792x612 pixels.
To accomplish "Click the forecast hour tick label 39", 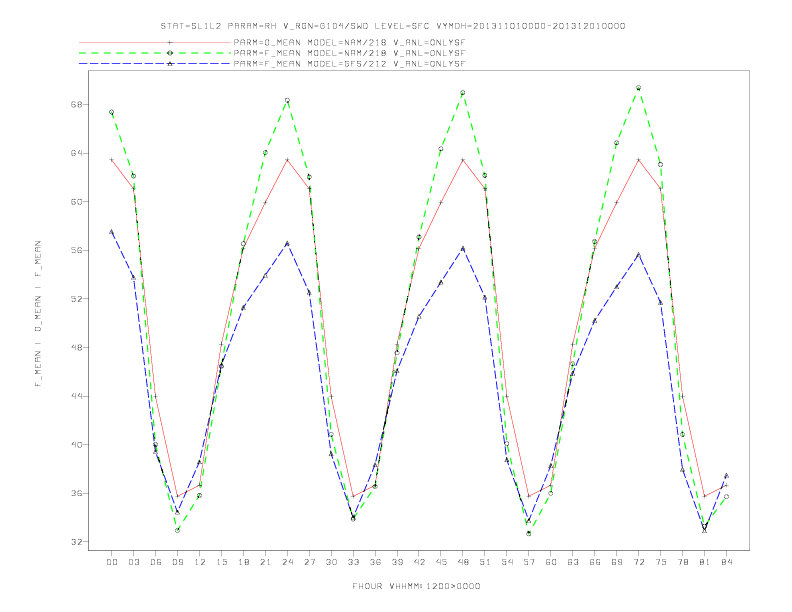I will coord(397,562).
